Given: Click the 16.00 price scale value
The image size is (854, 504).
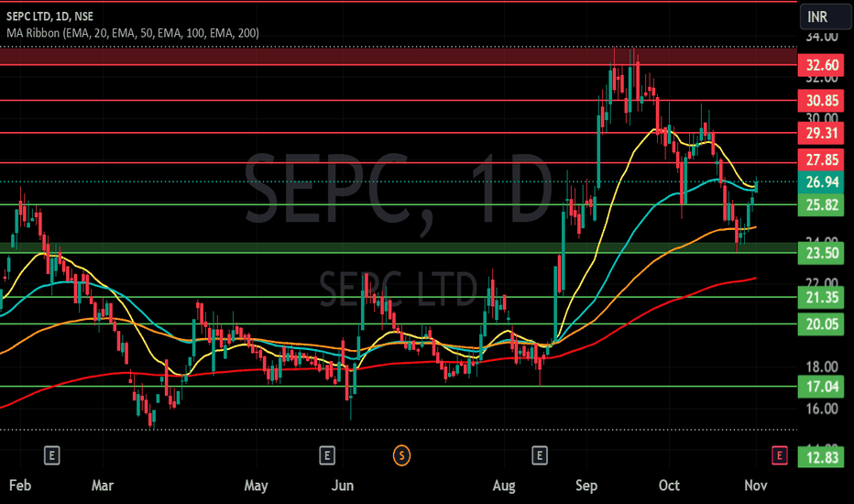Looking at the screenshot, I should [x=822, y=409].
